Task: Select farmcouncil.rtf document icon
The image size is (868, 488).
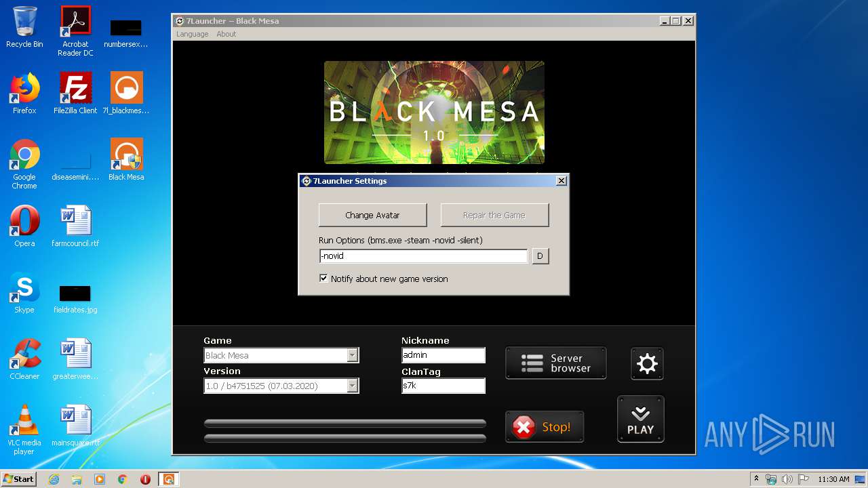Action: [75, 226]
